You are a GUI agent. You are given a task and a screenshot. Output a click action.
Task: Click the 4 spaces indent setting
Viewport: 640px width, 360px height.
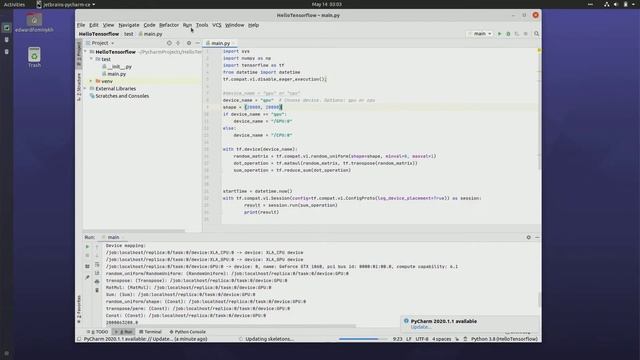442,339
